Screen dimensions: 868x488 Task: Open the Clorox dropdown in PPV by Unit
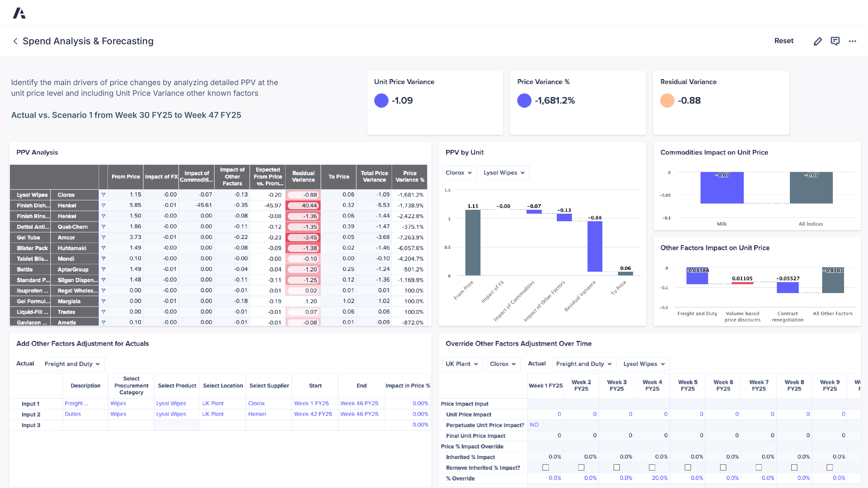pos(459,173)
